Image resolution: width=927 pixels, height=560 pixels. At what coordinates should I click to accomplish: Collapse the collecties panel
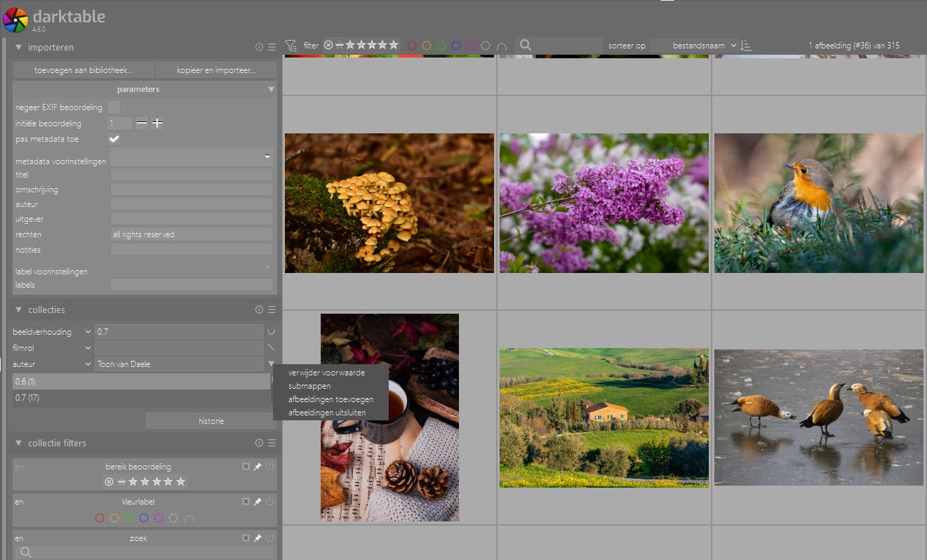coord(18,309)
